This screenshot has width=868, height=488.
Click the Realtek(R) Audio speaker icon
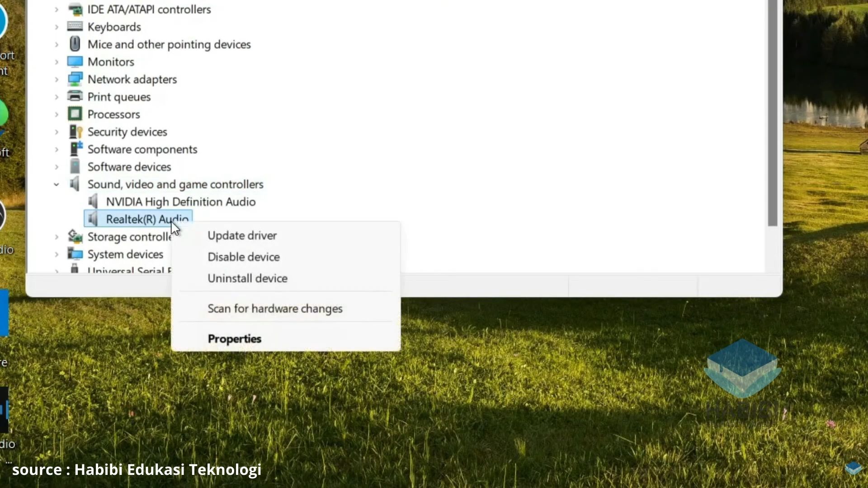point(93,219)
